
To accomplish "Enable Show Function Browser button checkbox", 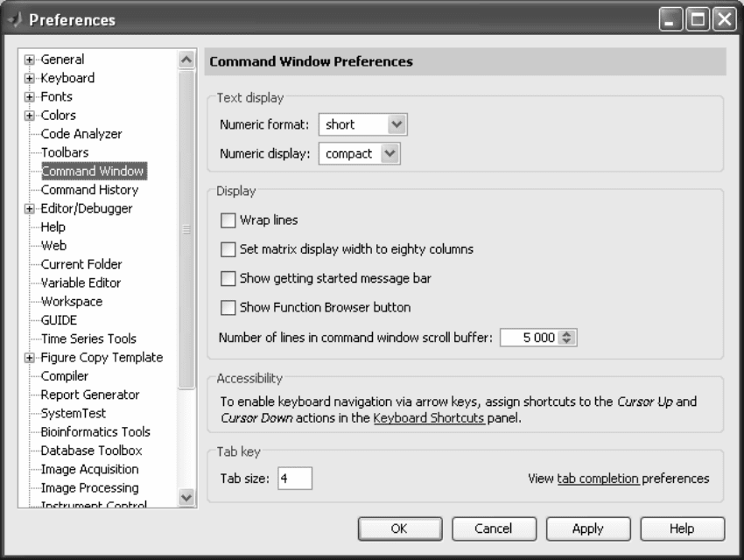I will pos(228,307).
